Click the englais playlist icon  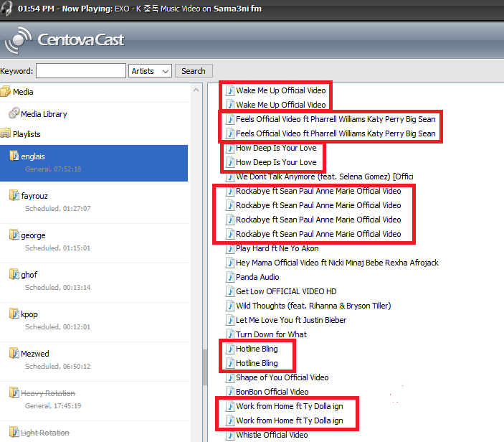tap(14, 156)
